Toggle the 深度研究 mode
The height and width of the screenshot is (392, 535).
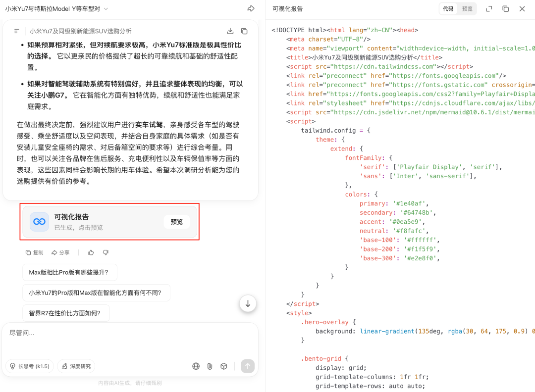point(76,366)
